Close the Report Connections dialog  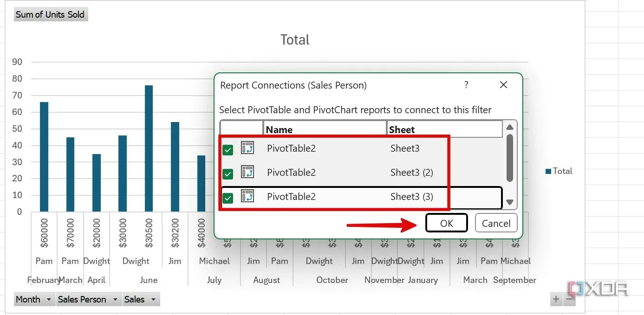click(503, 85)
